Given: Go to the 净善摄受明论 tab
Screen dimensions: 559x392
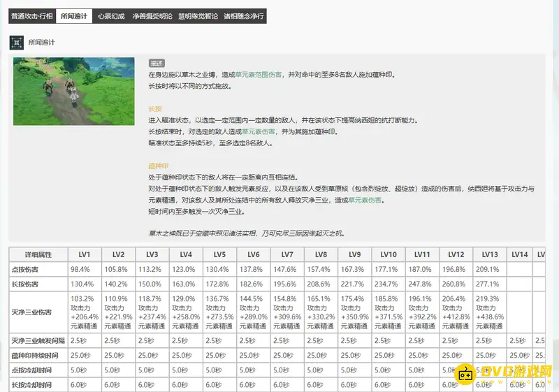Looking at the screenshot, I should point(152,16).
